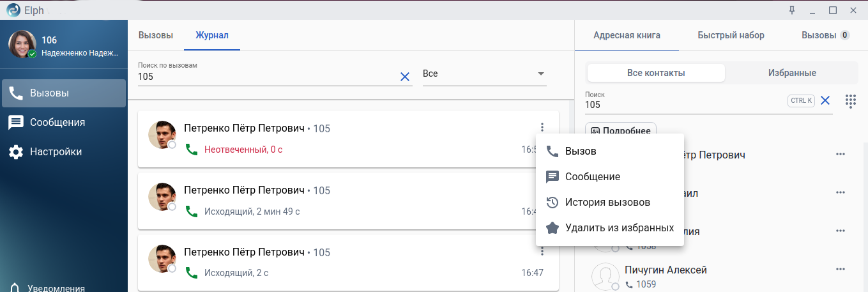Clear the address book search field
868x292 pixels.
click(x=825, y=100)
